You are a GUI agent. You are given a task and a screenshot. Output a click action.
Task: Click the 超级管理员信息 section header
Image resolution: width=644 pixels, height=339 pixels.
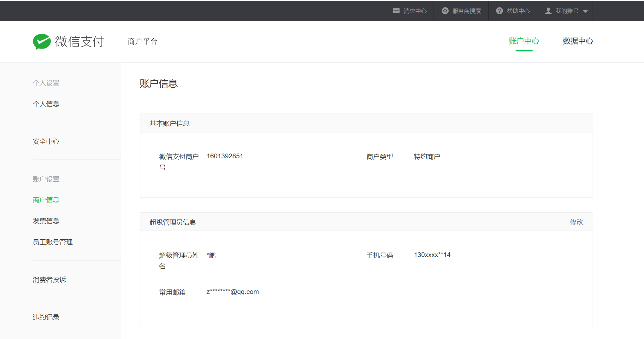click(x=173, y=222)
